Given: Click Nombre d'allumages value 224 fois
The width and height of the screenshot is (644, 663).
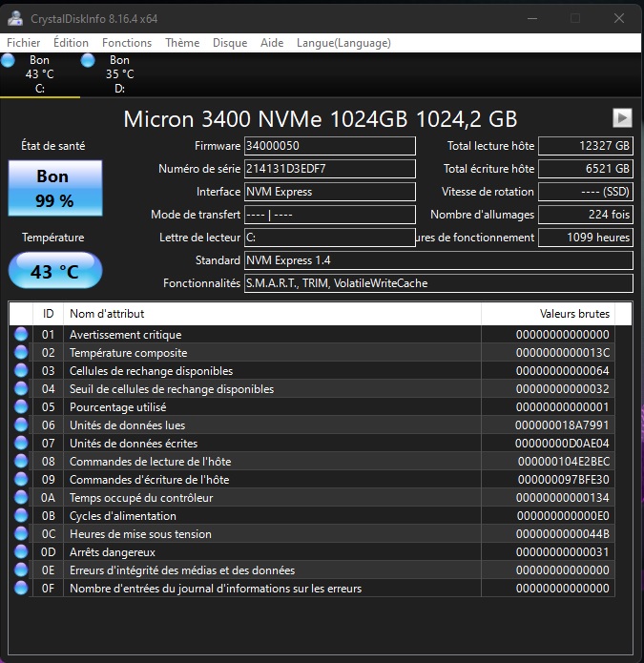Looking at the screenshot, I should pos(586,215).
